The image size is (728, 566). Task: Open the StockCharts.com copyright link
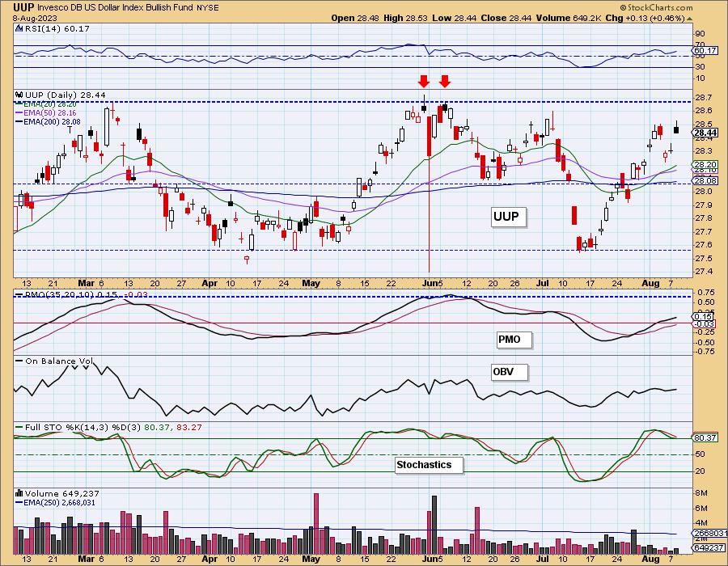click(656, 7)
